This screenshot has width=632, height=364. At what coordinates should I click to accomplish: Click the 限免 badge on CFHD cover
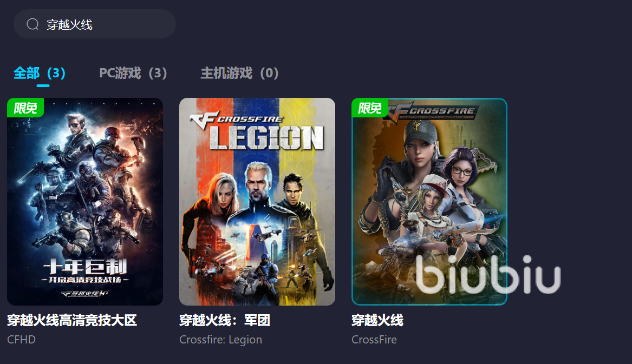pyautogui.click(x=25, y=108)
